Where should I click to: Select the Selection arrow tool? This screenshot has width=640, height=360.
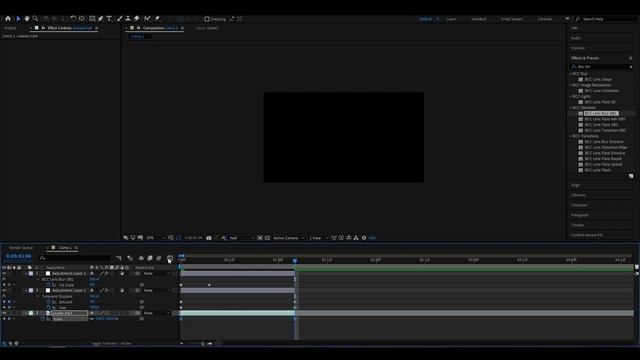point(18,19)
